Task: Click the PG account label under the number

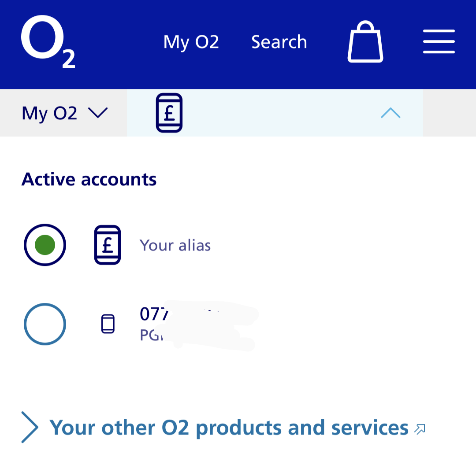Action: [x=150, y=336]
